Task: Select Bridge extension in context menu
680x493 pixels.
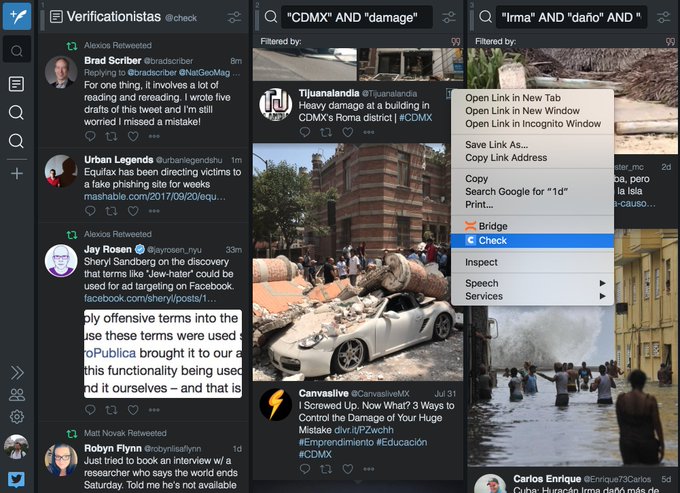Action: [x=532, y=226]
